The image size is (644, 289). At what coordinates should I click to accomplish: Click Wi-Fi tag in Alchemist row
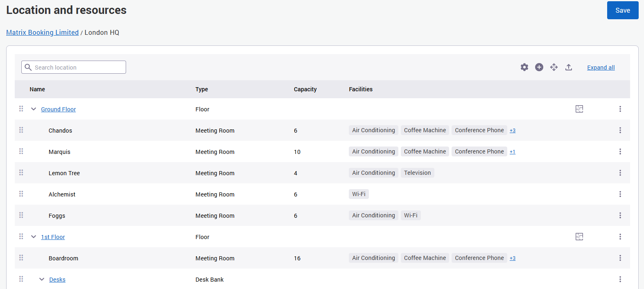coord(359,194)
